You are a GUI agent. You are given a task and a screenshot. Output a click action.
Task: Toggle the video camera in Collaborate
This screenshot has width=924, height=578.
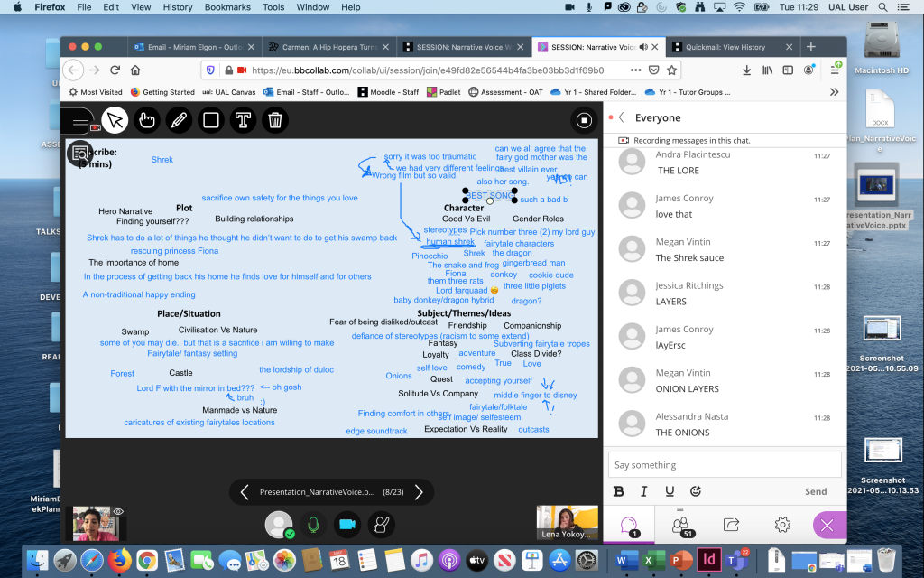tap(347, 525)
